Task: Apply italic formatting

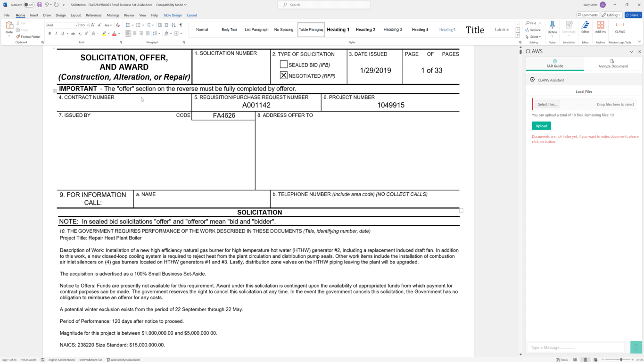Action: tap(56, 33)
